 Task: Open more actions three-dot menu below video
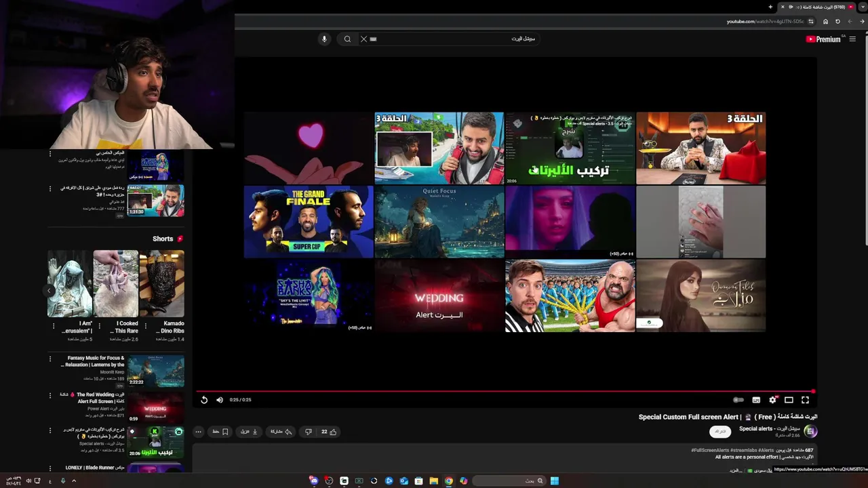click(x=198, y=432)
